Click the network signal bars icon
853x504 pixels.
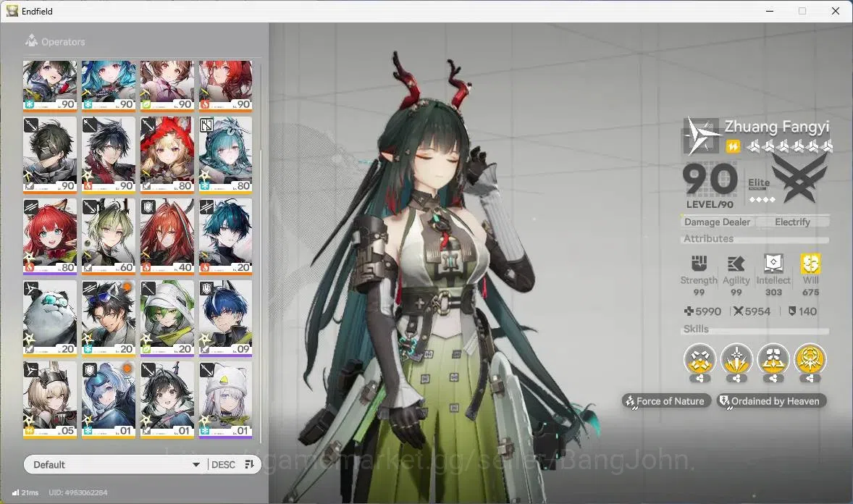click(15, 492)
